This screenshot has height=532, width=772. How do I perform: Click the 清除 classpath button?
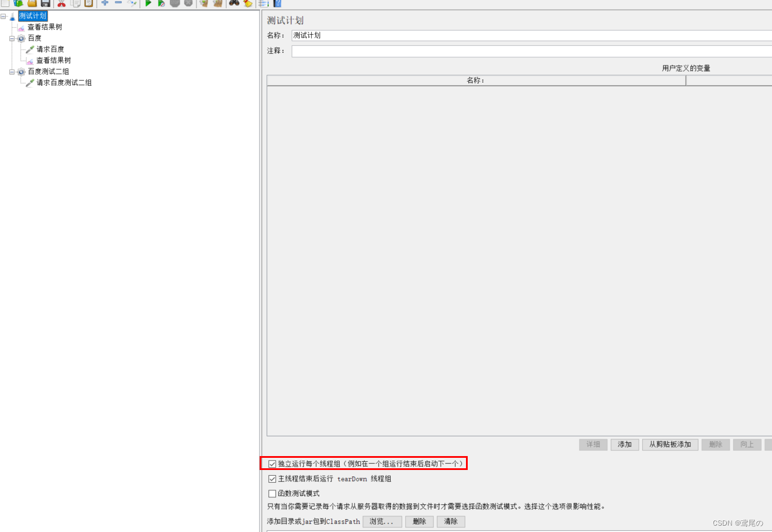(x=451, y=522)
